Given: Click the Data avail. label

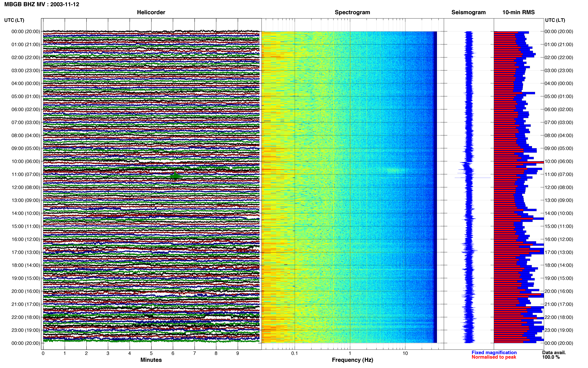Looking at the screenshot, I should [554, 353].
